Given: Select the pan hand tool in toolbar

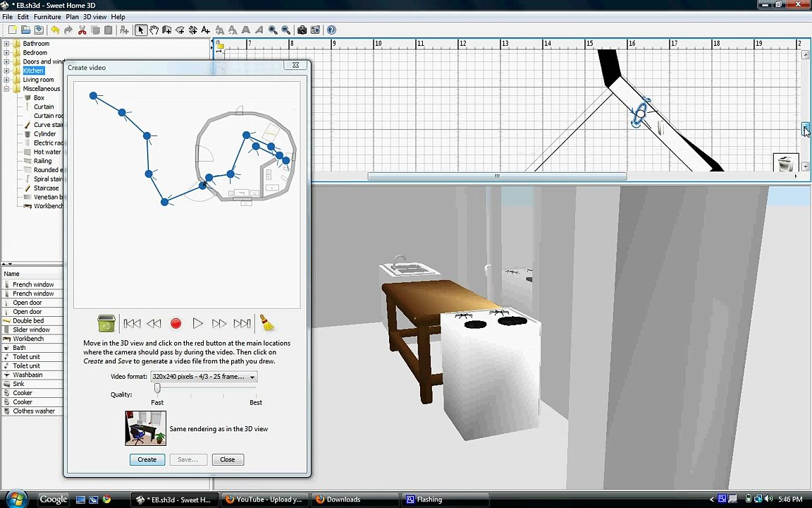Looking at the screenshot, I should tap(154, 30).
